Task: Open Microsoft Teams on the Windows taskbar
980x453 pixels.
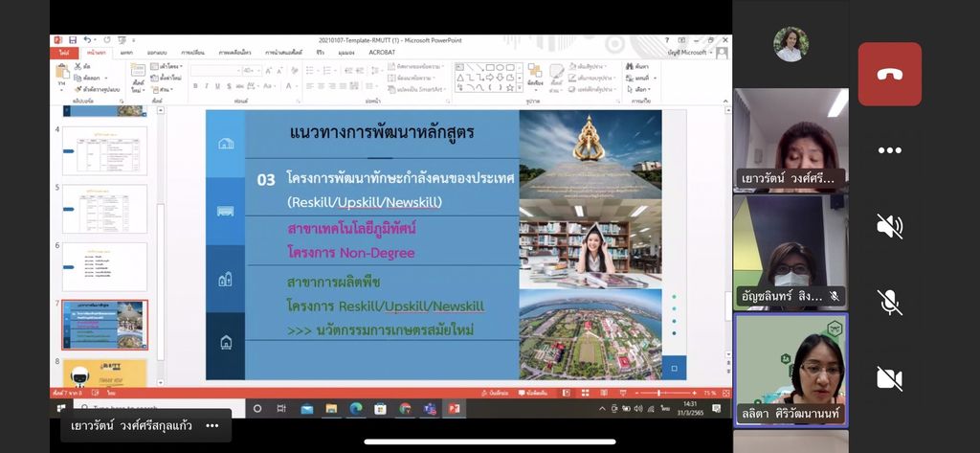Action: [430, 409]
